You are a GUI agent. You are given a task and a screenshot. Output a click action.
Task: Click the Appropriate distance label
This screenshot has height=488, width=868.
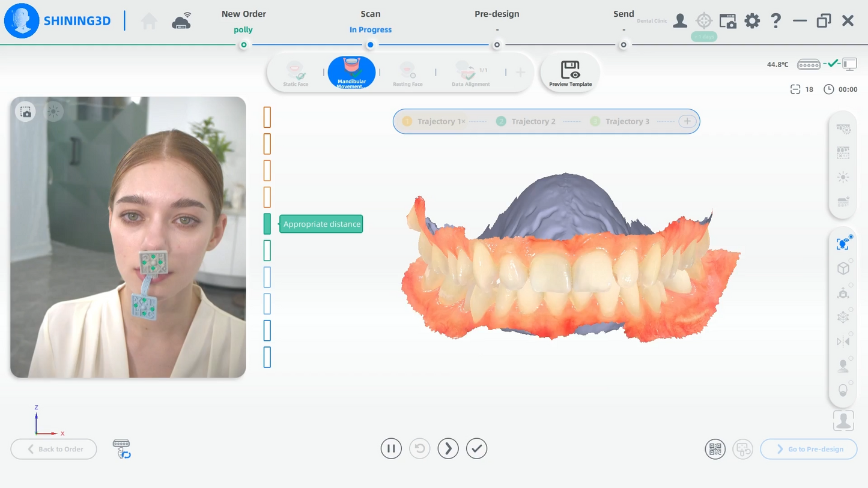(x=321, y=224)
